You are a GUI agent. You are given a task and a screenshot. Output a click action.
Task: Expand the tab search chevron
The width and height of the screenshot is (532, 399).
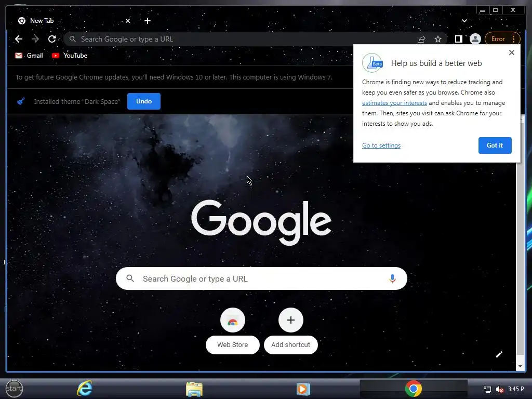[x=464, y=21]
